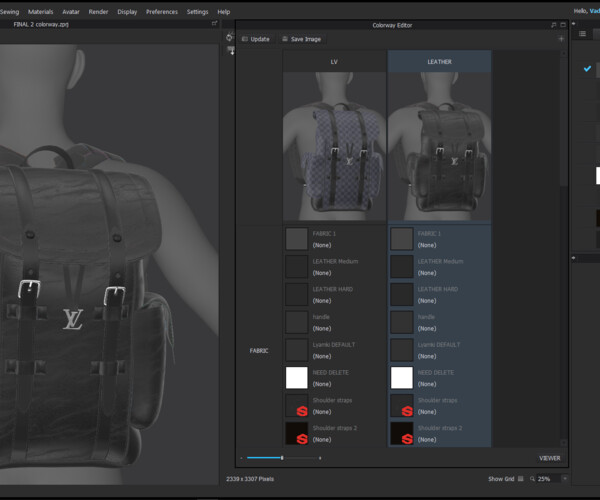The image size is (600, 500).
Task: Pop out the 3D window icon
Action: 215,24
